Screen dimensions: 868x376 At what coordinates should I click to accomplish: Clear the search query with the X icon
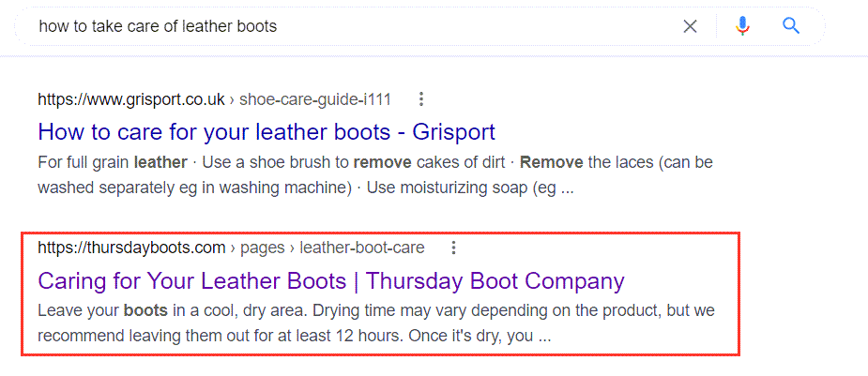coord(690,26)
